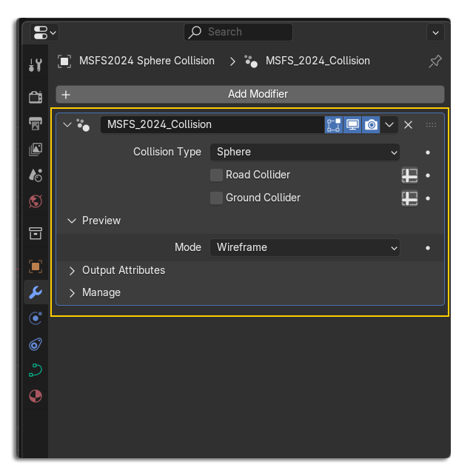Enable the Road Collider checkbox

click(x=216, y=175)
